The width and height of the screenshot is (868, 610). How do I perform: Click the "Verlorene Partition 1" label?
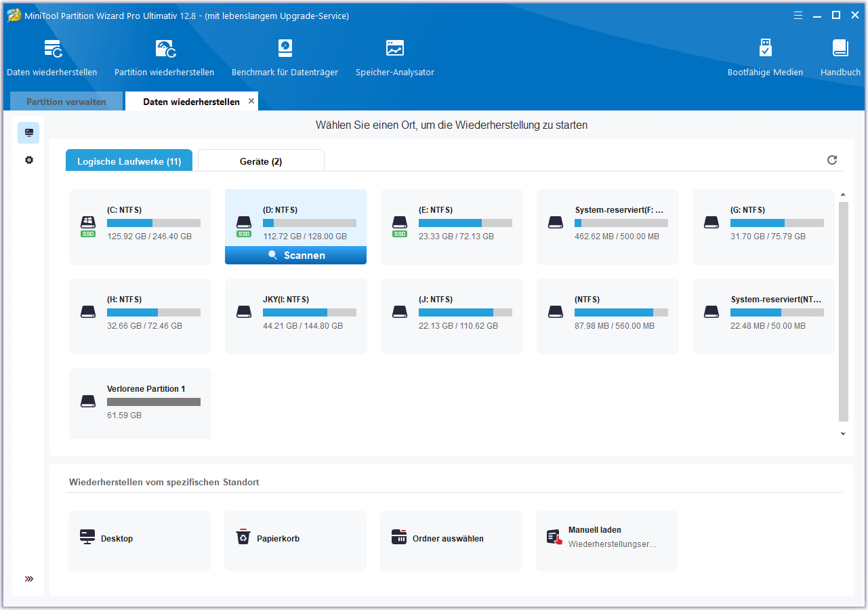pyautogui.click(x=146, y=389)
